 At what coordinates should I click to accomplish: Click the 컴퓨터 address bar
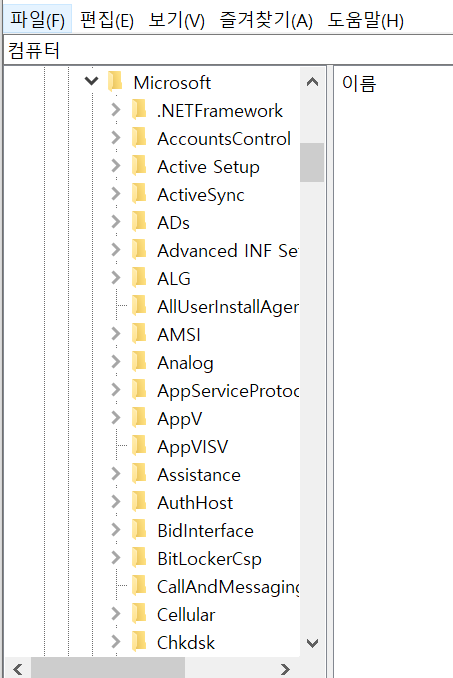(228, 51)
